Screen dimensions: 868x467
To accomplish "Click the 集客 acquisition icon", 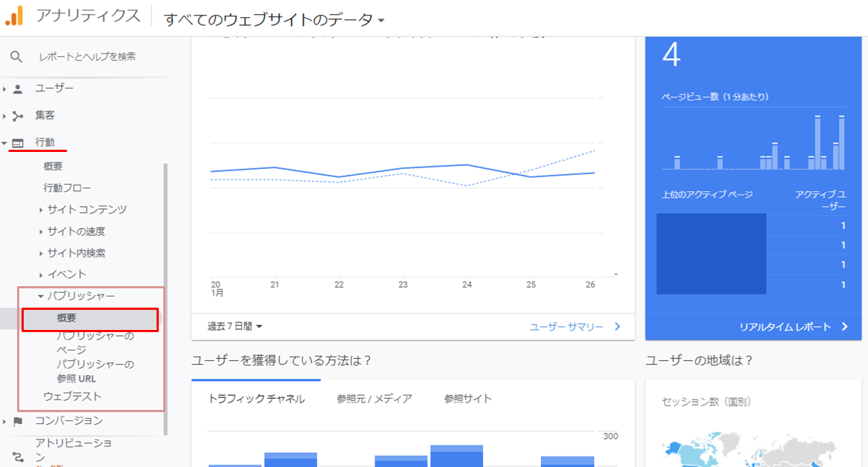I will (18, 116).
